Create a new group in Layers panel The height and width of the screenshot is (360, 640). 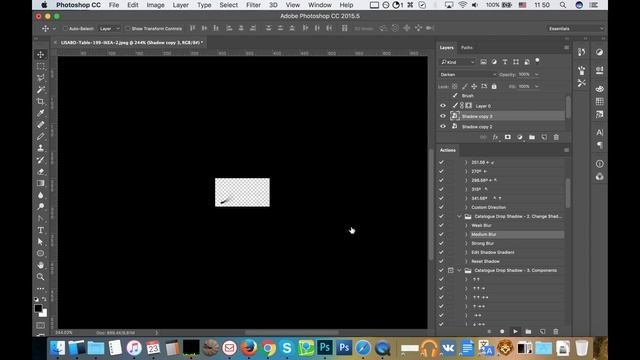click(532, 138)
